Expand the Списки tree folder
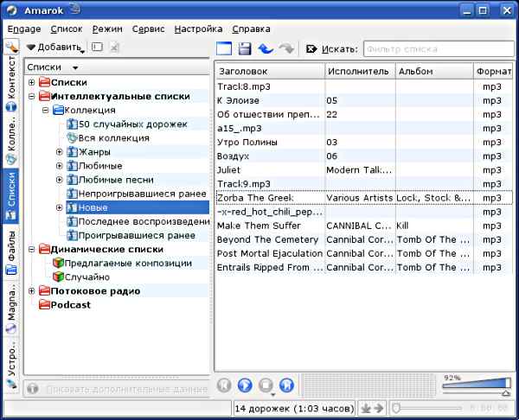 [x=32, y=82]
